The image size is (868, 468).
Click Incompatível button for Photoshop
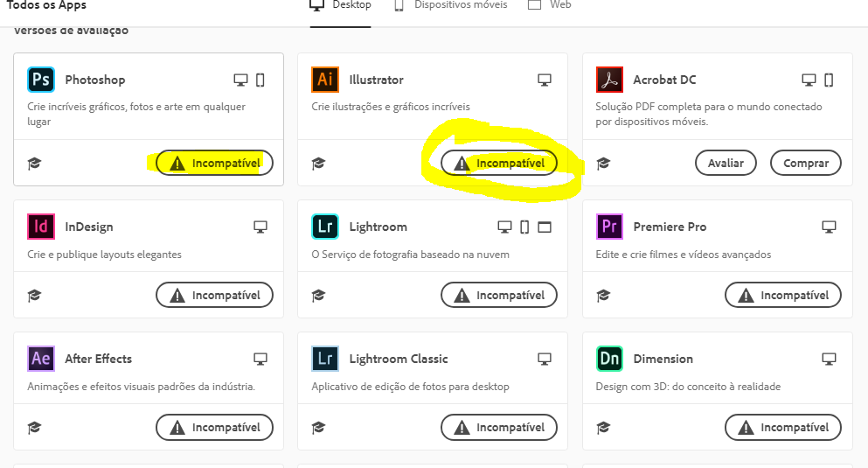tap(214, 163)
